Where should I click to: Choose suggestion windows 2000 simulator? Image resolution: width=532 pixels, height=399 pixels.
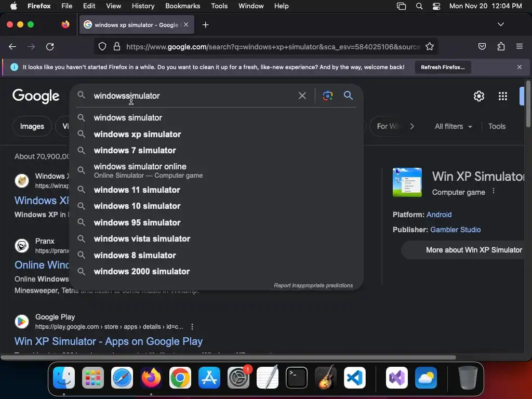click(216, 271)
